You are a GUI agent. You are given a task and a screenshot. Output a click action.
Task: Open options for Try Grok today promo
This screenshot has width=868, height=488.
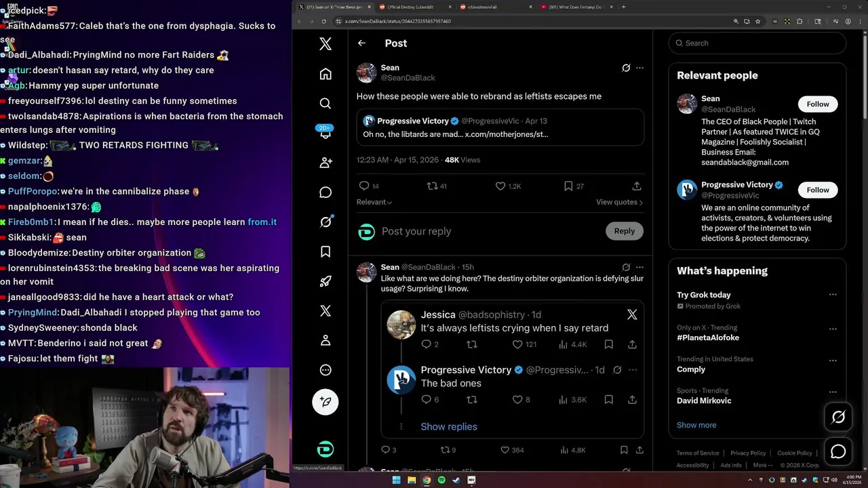[833, 295]
